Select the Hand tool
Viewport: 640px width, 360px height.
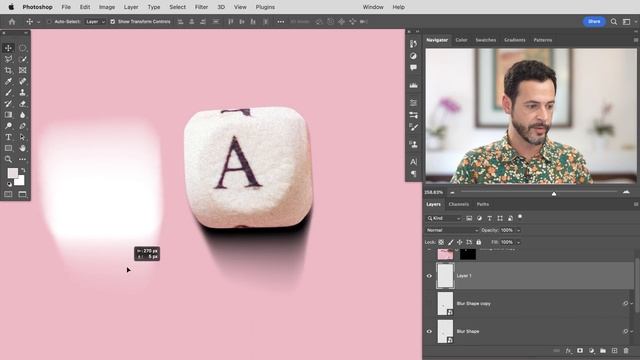click(x=22, y=148)
